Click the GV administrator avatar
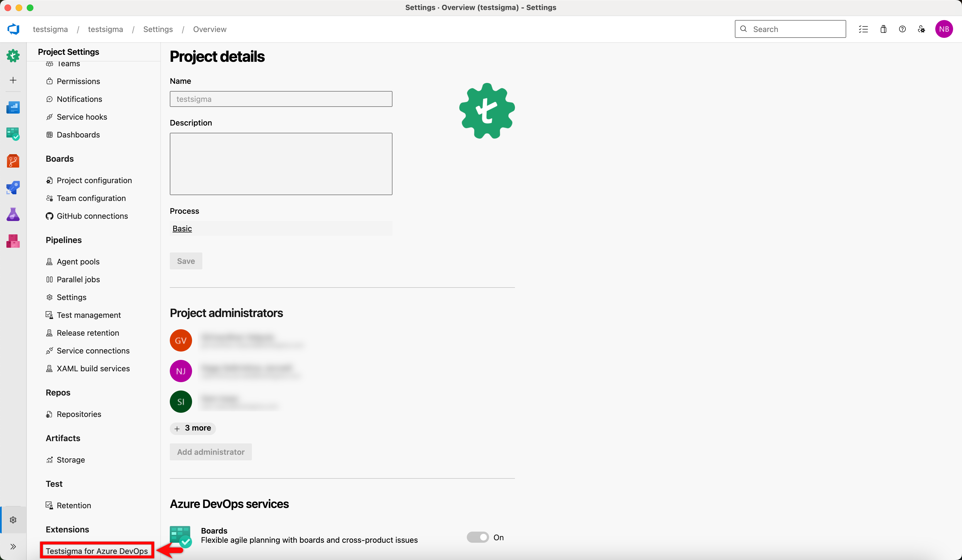The height and width of the screenshot is (560, 962). (181, 340)
